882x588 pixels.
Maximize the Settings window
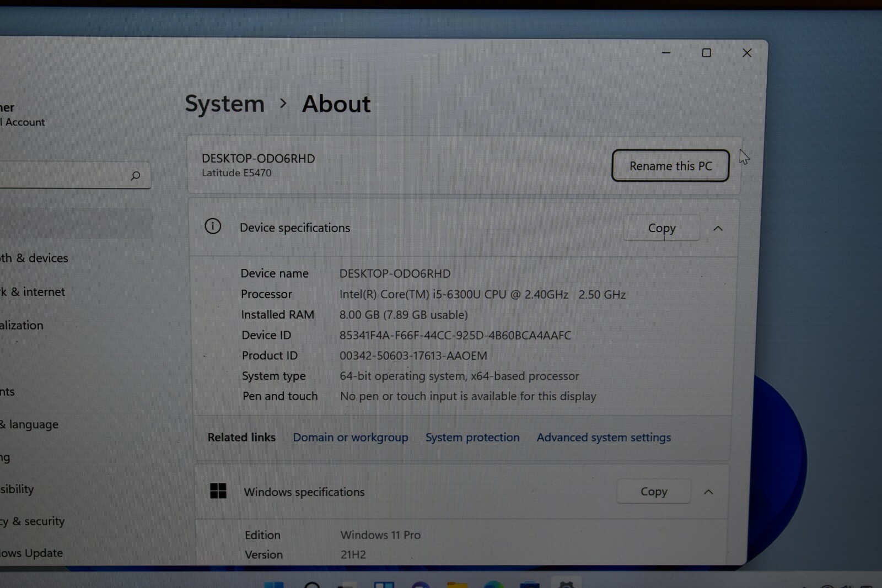(x=706, y=53)
